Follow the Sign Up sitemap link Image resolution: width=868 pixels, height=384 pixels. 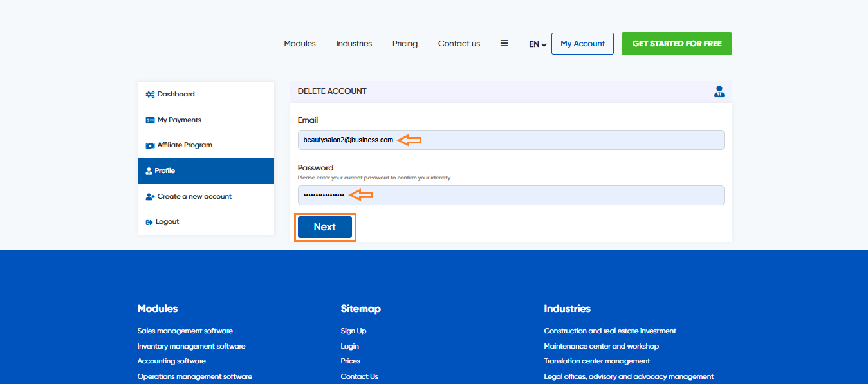coord(353,331)
